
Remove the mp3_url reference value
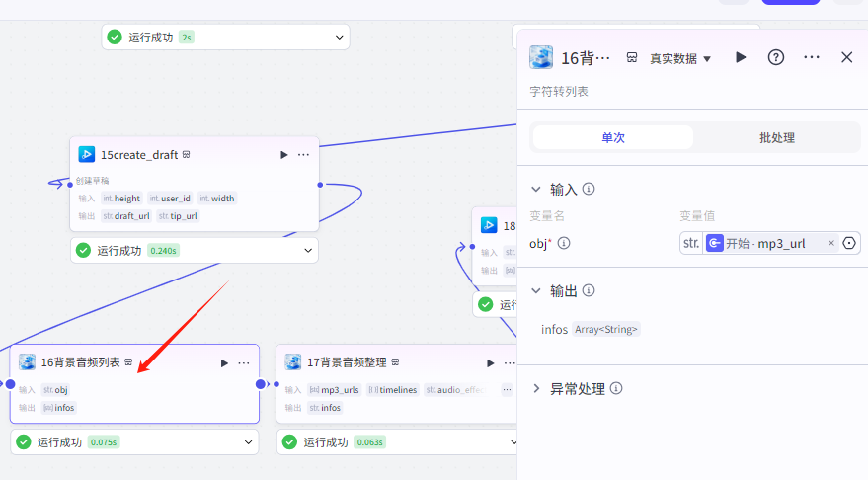(x=830, y=243)
